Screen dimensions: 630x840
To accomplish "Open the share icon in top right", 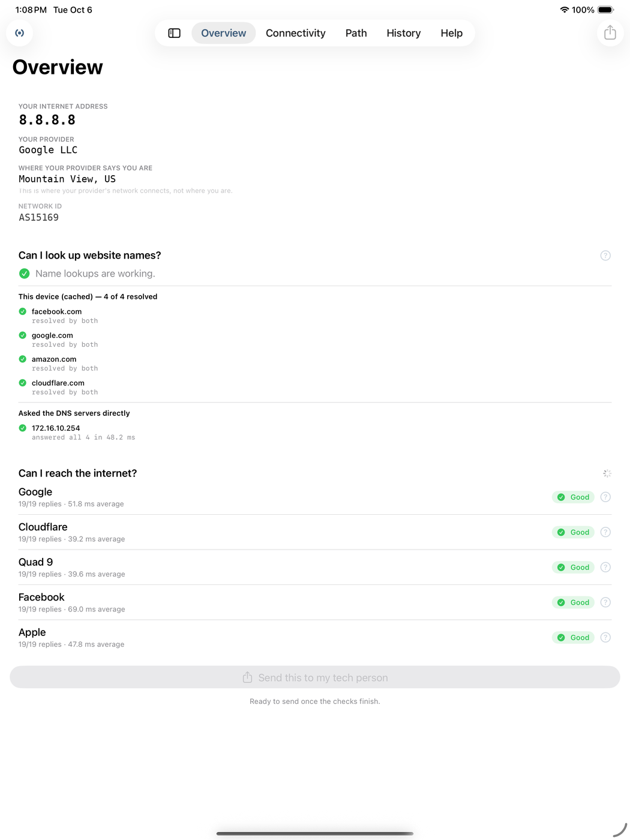I will point(610,32).
